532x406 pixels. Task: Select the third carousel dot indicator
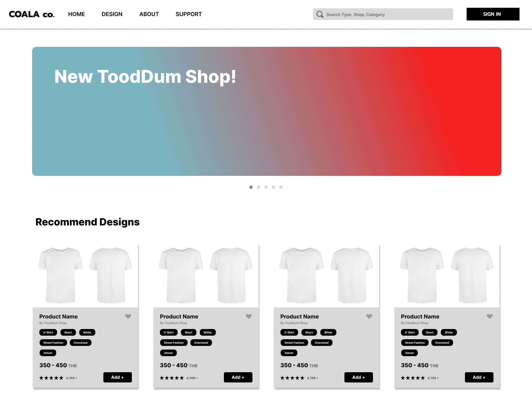(x=266, y=187)
